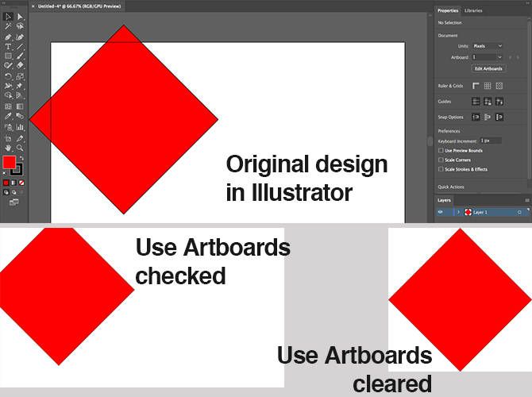Apply solid Color mode button
The width and height of the screenshot is (532, 397).
[6, 183]
